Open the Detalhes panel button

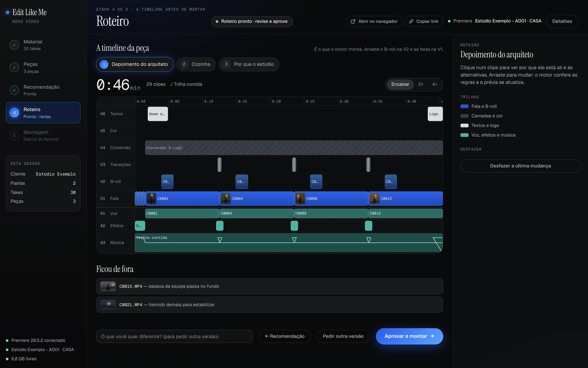[562, 21]
